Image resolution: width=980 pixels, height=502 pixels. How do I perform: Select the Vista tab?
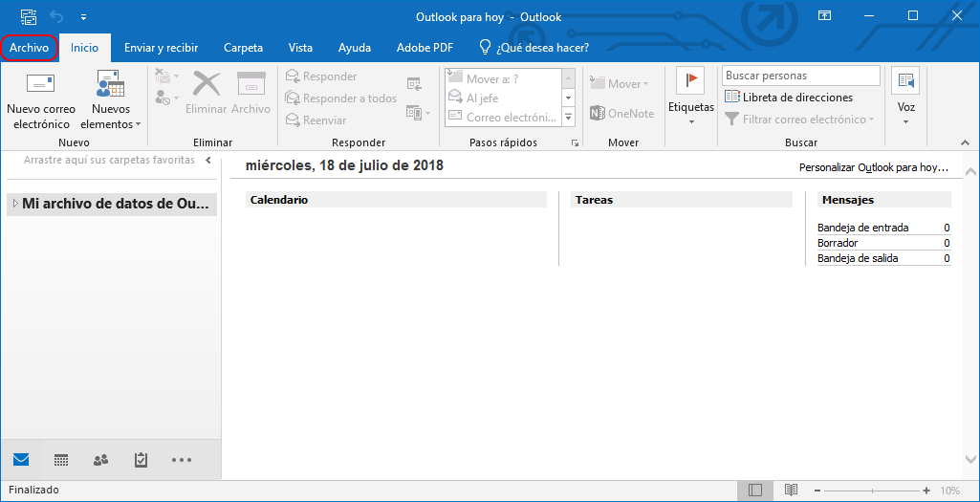[300, 48]
